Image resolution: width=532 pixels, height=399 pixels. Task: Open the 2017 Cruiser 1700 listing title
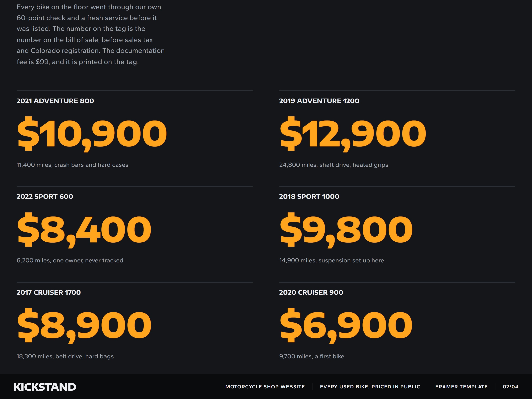(x=49, y=292)
